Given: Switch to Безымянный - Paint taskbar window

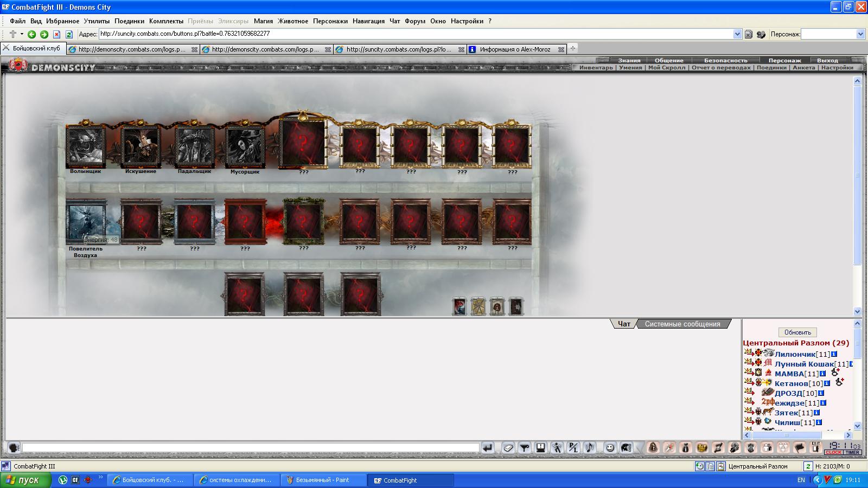Looking at the screenshot, I should pos(323,480).
